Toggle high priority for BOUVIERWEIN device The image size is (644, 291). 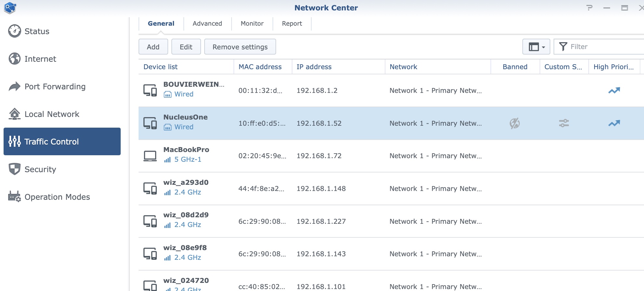point(614,91)
